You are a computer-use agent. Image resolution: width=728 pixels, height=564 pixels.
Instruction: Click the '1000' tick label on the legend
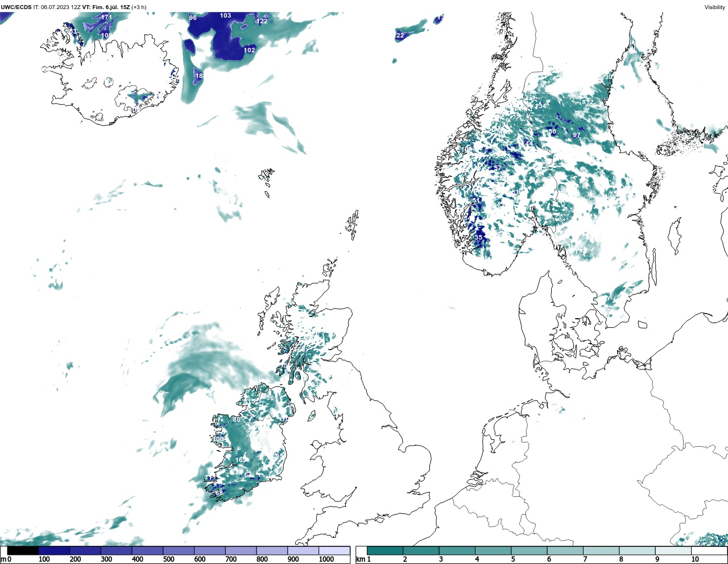pos(326,559)
